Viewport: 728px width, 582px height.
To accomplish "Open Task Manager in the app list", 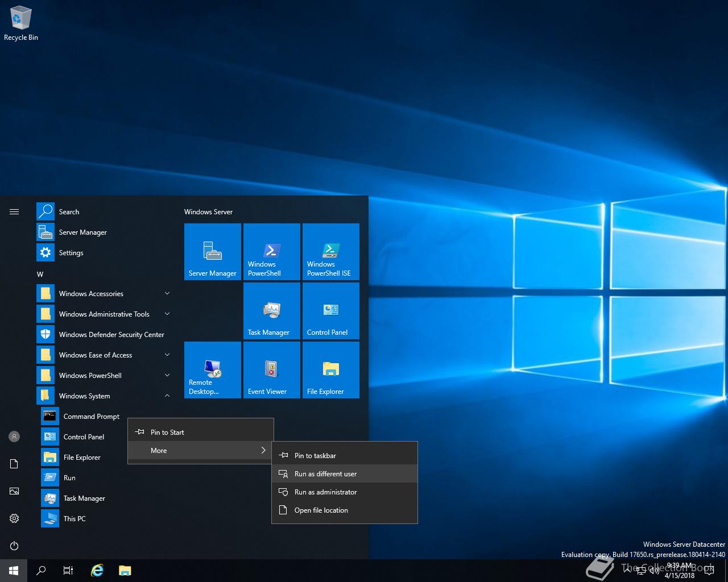I will pos(107,498).
